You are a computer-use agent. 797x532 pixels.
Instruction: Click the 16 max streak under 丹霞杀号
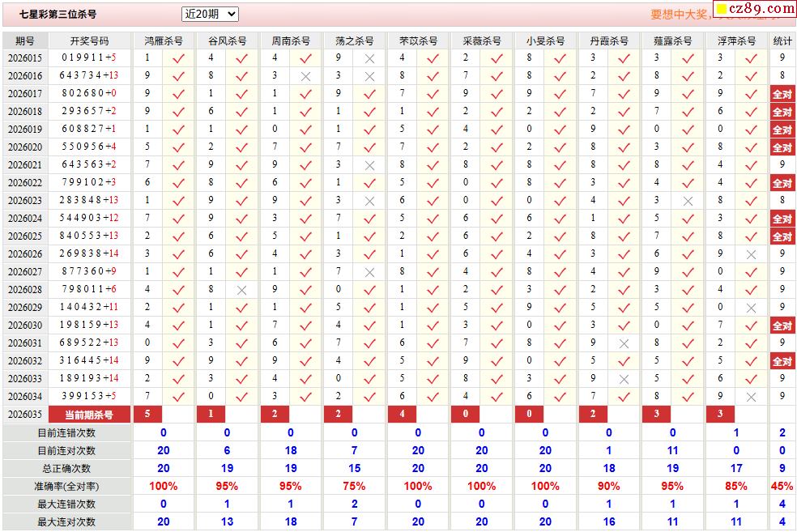tap(609, 521)
